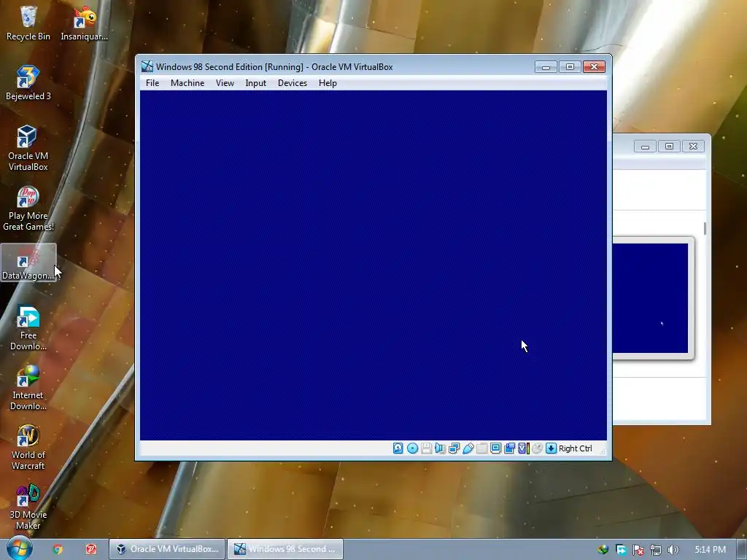This screenshot has height=560, width=747.
Task: Select the Internet Download desktop shortcut
Action: click(28, 388)
